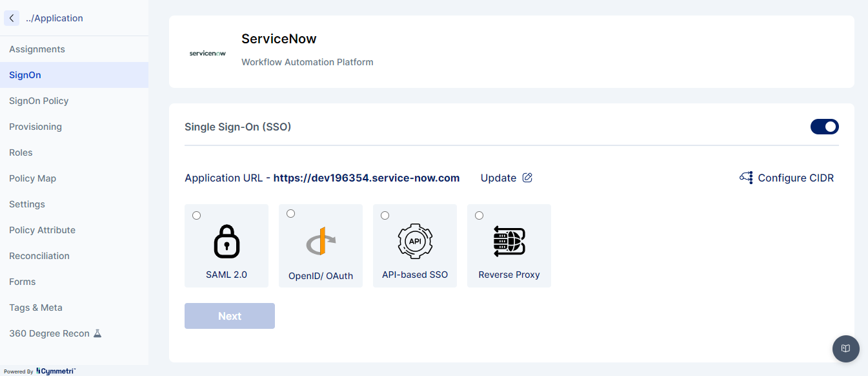Image resolution: width=868 pixels, height=376 pixels.
Task: Open the Assignments menu item
Action: pyautogui.click(x=37, y=49)
